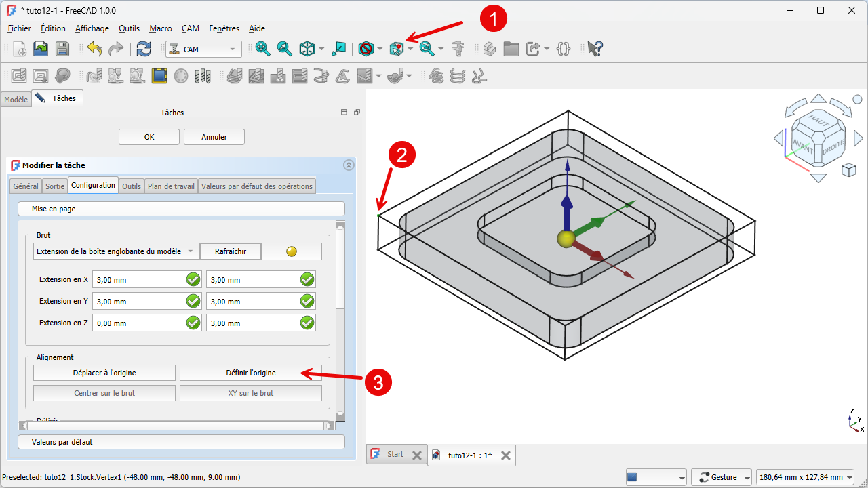Click the yellow sphere stock color button

click(292, 251)
